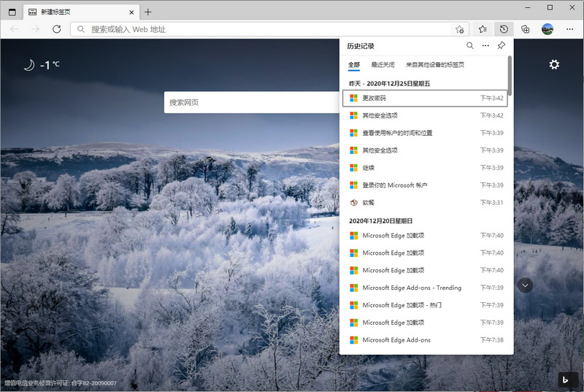Click the refresh page button
The width and height of the screenshot is (584, 392).
tap(56, 29)
